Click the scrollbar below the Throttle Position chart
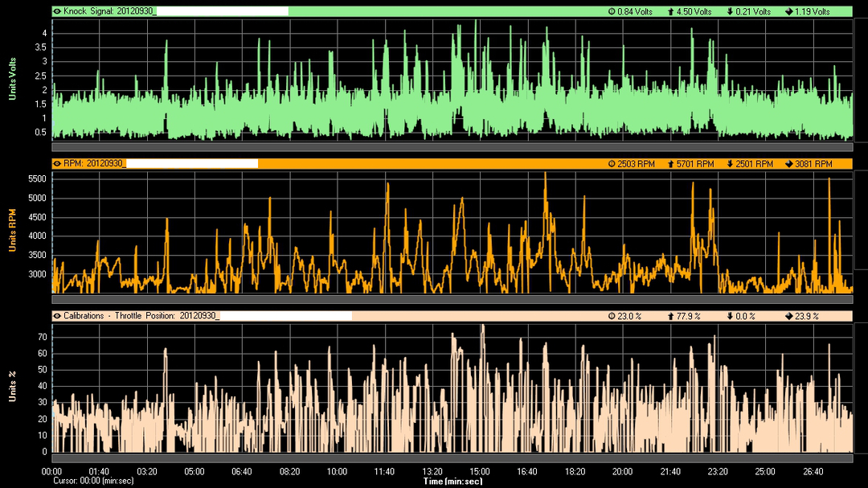This screenshot has width=868, height=488. (x=452, y=457)
